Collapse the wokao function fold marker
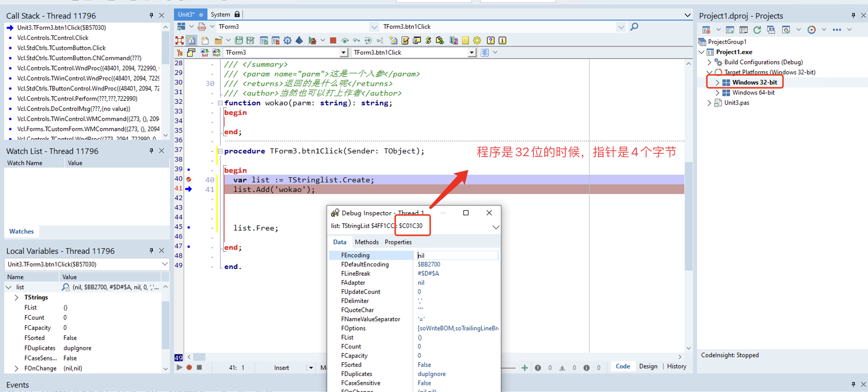Image resolution: width=868 pixels, height=392 pixels. [x=220, y=103]
